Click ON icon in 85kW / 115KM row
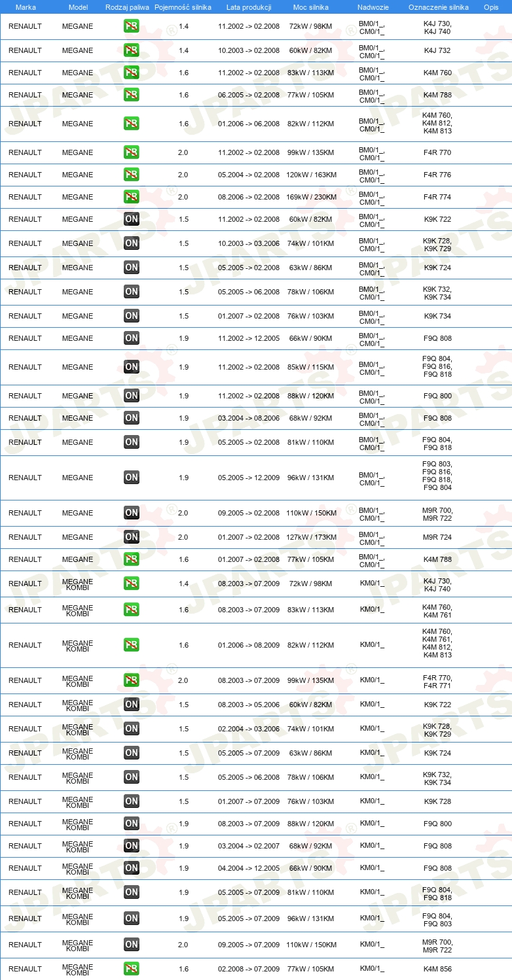This screenshot has width=512, height=980. (x=132, y=367)
